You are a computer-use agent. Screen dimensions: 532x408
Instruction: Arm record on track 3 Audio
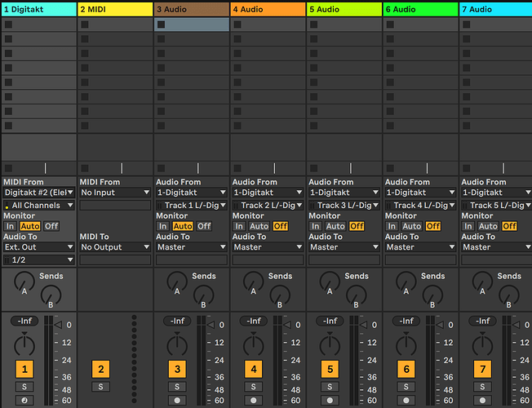tap(177, 400)
